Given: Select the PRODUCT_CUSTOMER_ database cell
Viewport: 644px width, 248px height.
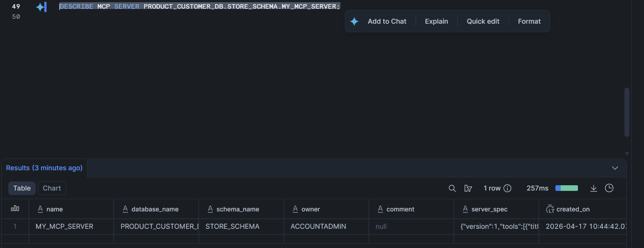Looking at the screenshot, I should tap(156, 227).
